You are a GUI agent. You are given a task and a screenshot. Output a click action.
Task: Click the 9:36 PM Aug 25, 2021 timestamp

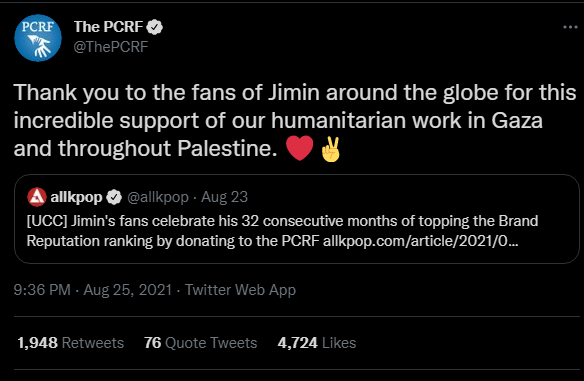click(x=93, y=290)
